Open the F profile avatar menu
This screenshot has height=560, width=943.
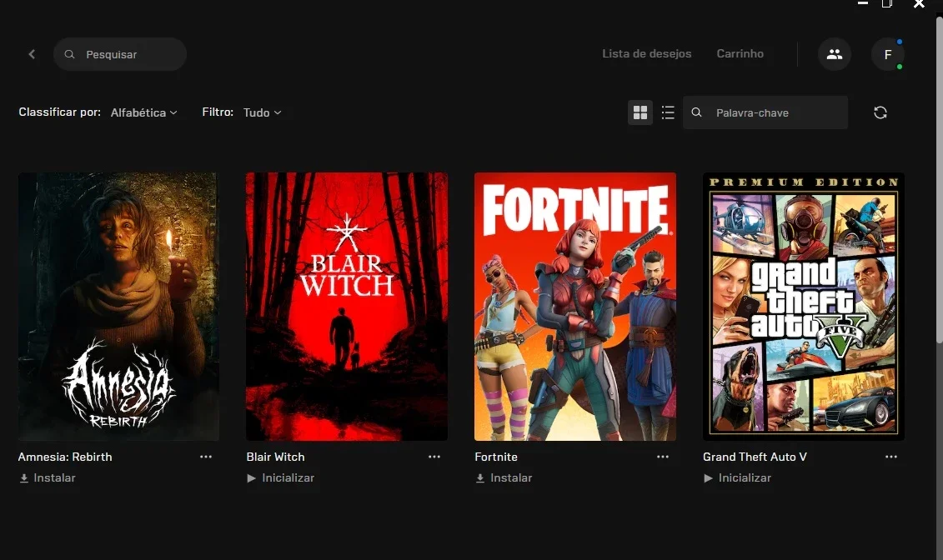click(888, 55)
